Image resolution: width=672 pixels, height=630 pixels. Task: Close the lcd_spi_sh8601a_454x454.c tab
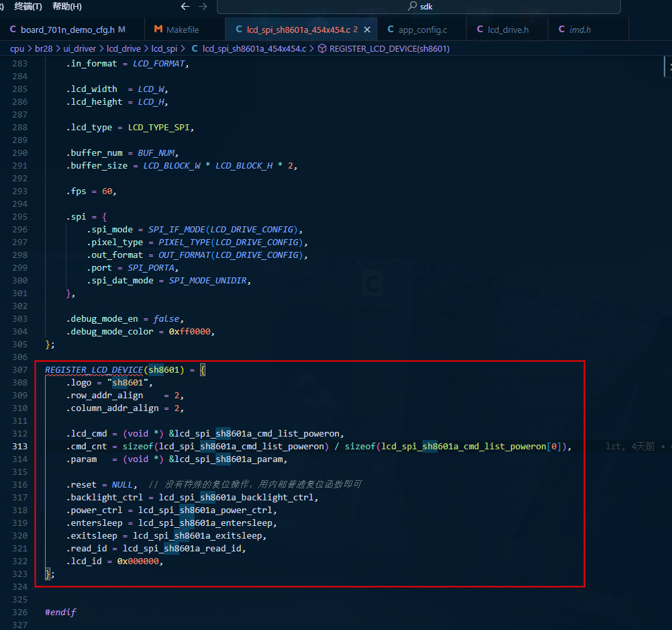pos(367,30)
